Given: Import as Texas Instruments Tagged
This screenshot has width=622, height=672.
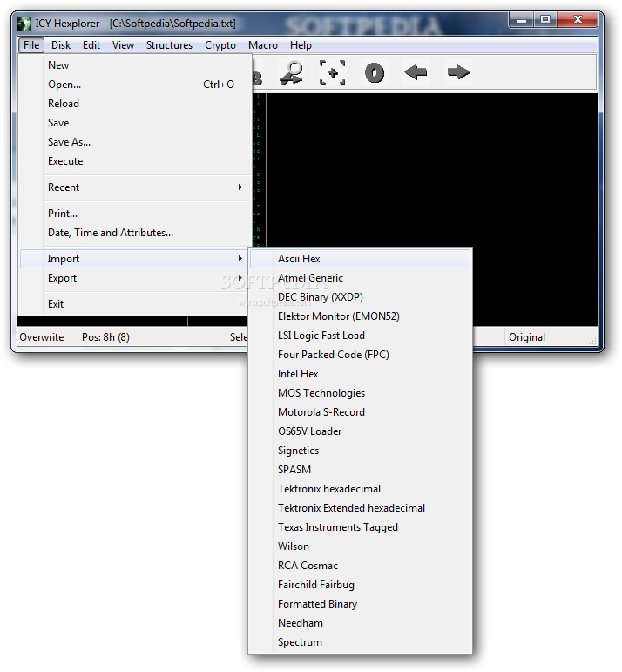Looking at the screenshot, I should [x=361, y=527].
